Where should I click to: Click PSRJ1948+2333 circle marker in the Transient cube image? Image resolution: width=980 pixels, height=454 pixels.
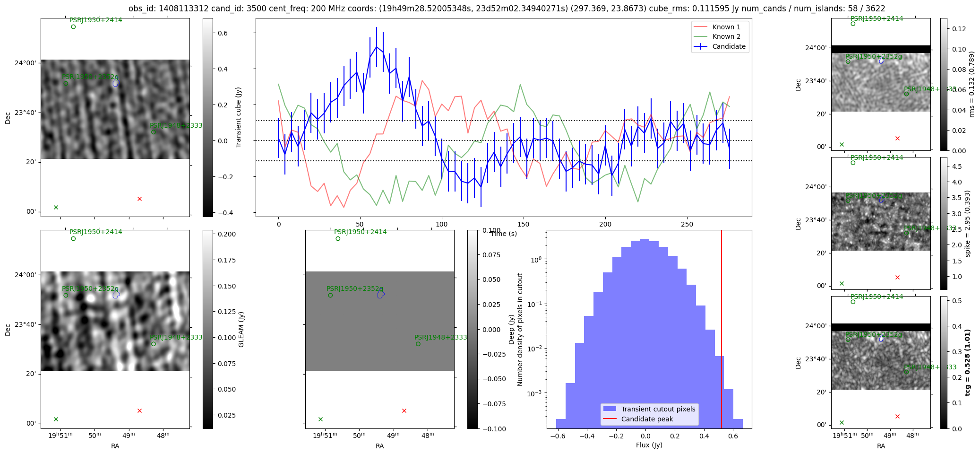click(x=153, y=132)
